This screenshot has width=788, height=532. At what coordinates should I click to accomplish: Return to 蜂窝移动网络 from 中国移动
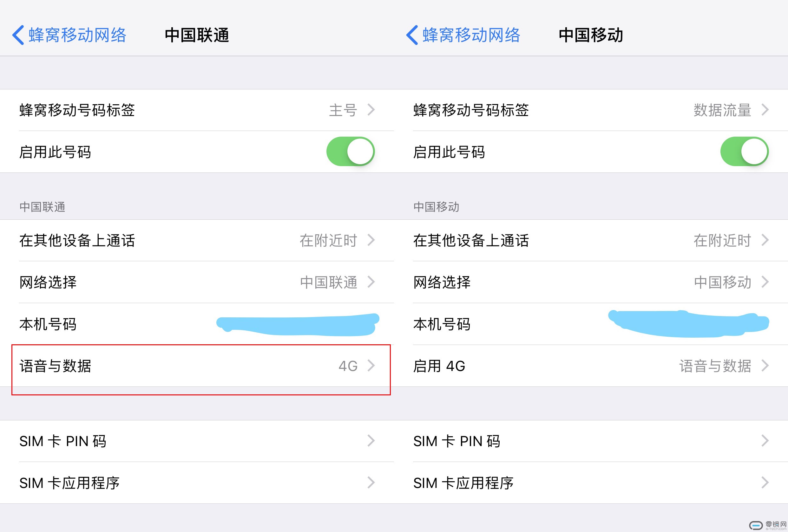(471, 35)
